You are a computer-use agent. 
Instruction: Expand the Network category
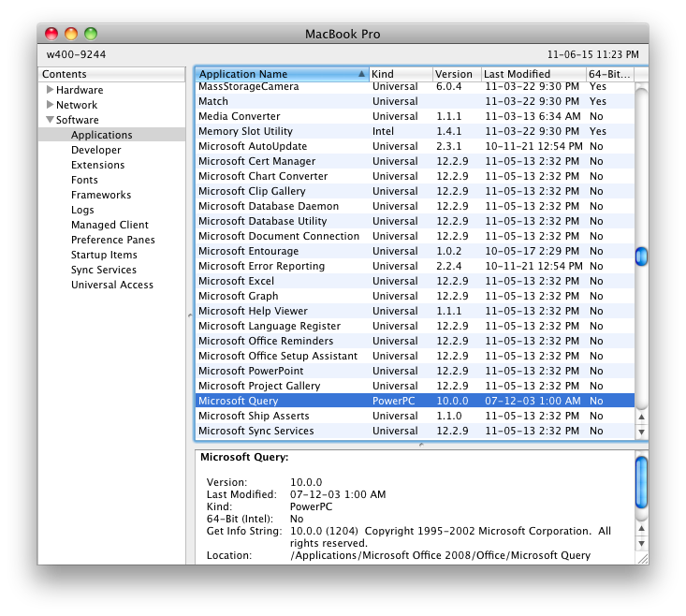coord(50,105)
